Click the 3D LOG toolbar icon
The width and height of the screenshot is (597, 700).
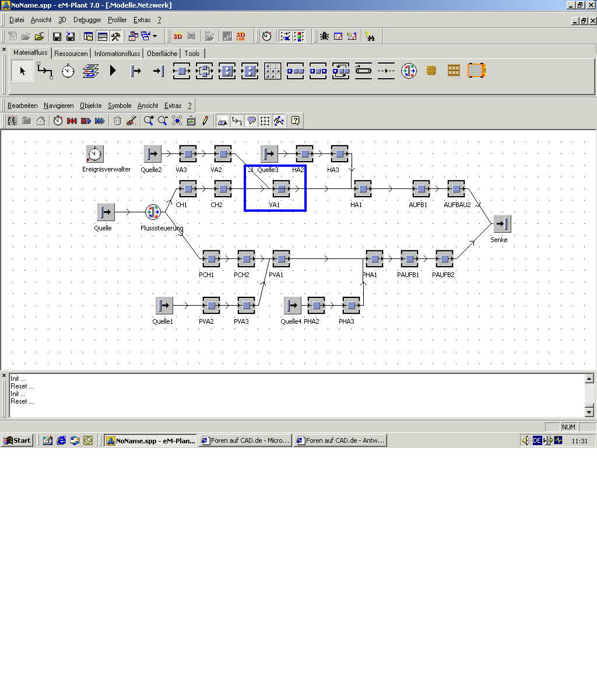[x=241, y=36]
